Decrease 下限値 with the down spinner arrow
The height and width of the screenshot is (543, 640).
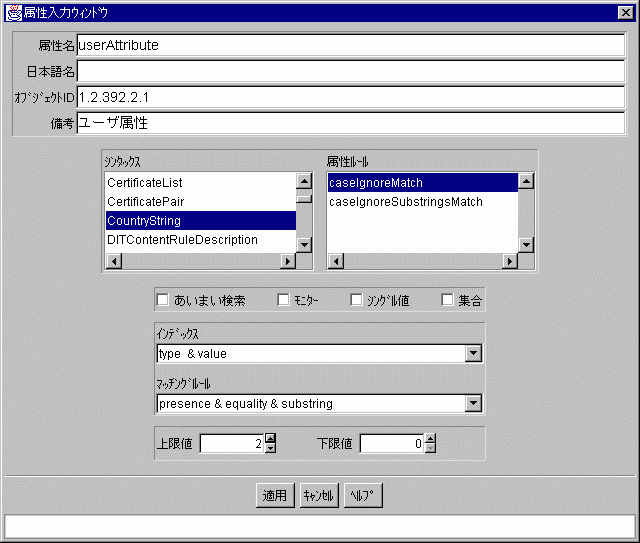[x=430, y=448]
